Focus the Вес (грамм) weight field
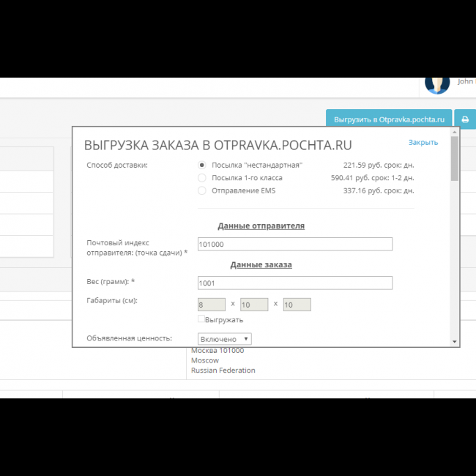Screen dimensions: 476x476 [x=294, y=283]
